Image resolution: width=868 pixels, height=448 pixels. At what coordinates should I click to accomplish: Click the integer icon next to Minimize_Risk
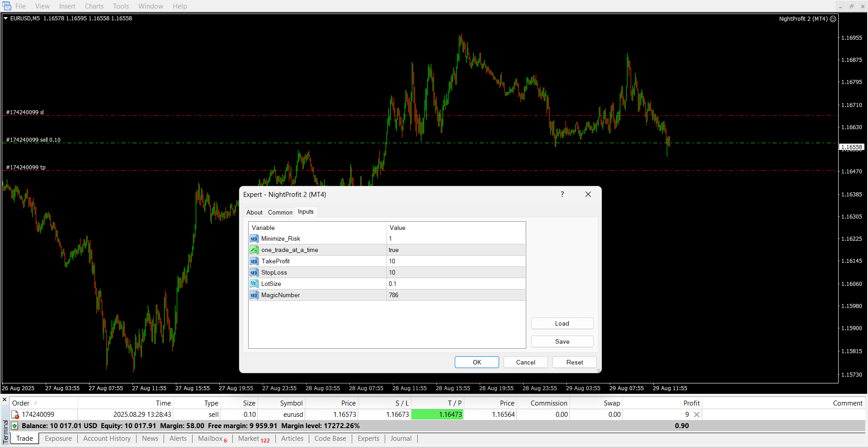tap(254, 239)
